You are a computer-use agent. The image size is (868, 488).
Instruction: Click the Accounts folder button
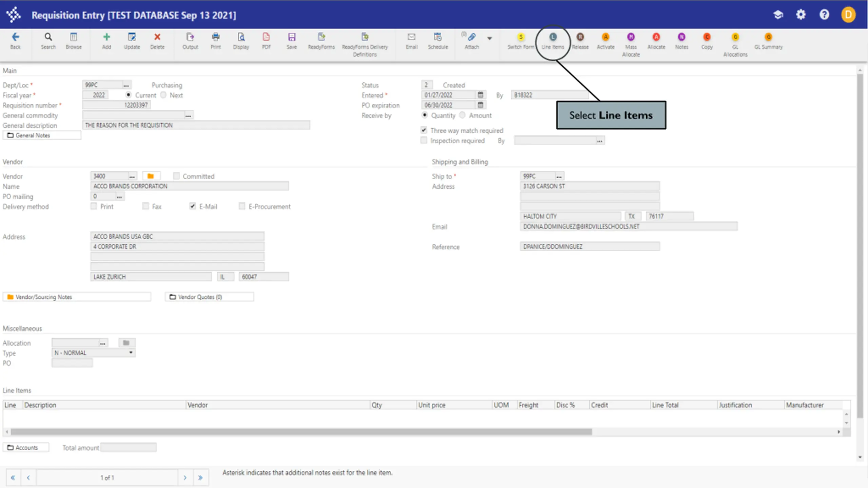pos(26,448)
